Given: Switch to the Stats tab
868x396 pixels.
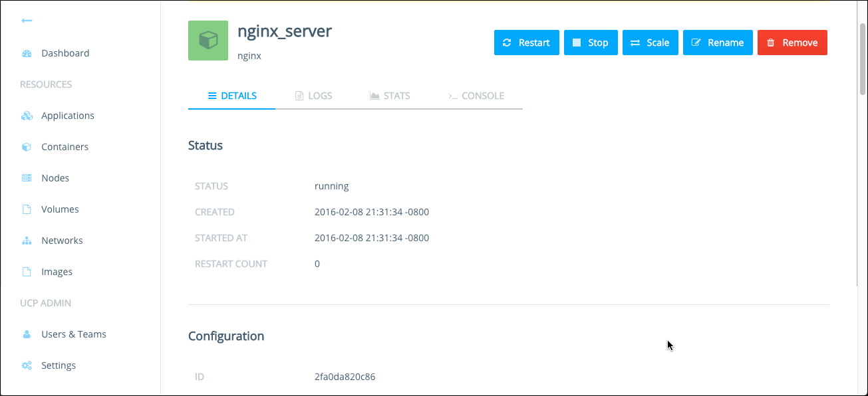Looking at the screenshot, I should (x=390, y=96).
